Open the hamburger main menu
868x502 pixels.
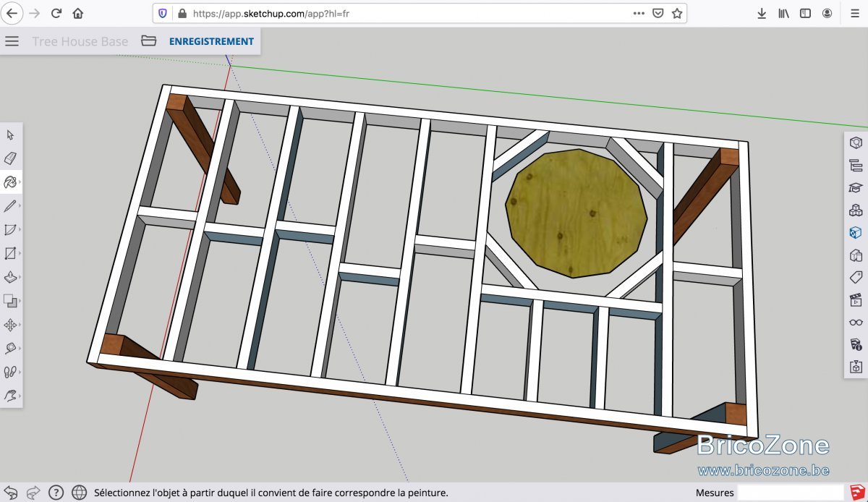pyautogui.click(x=12, y=41)
